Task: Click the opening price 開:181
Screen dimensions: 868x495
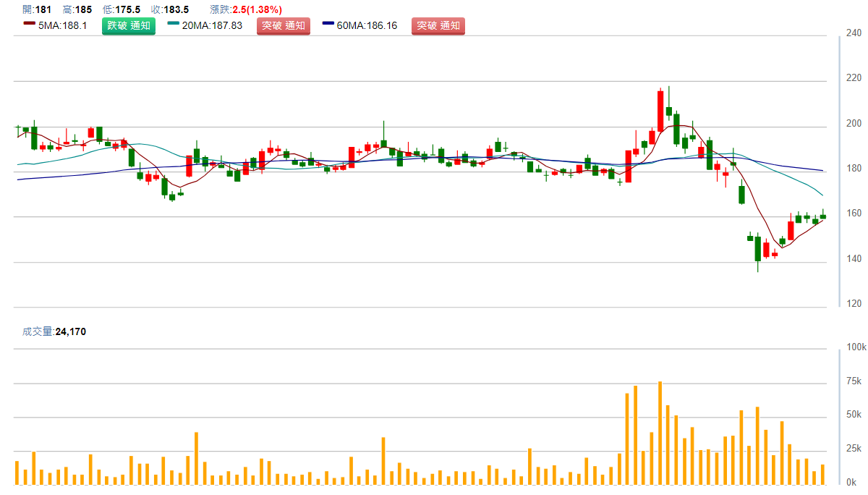Action: pos(37,9)
